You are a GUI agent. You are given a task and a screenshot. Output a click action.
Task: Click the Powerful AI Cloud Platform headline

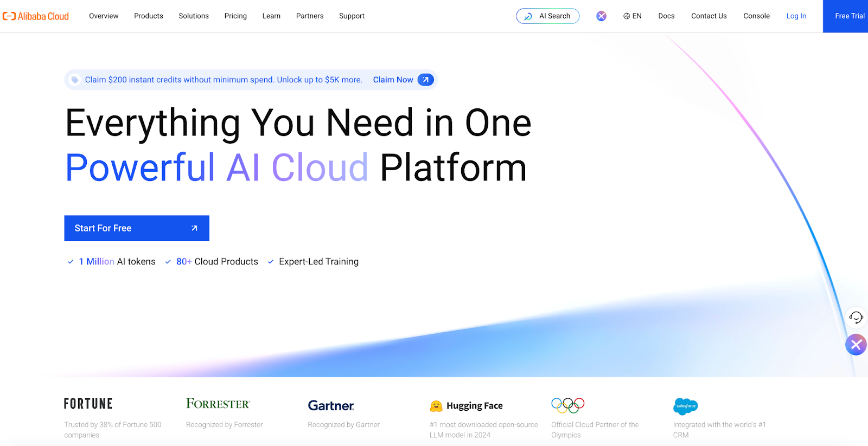coord(296,167)
